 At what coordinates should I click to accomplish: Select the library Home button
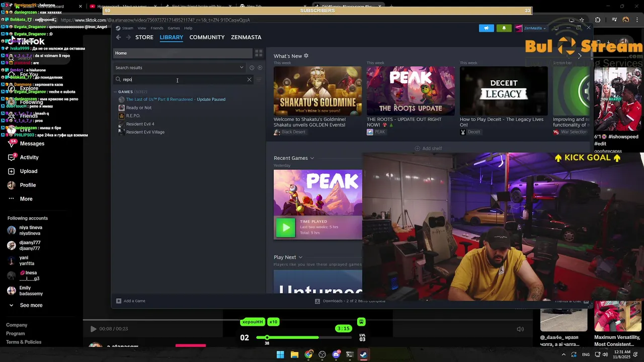point(182,53)
